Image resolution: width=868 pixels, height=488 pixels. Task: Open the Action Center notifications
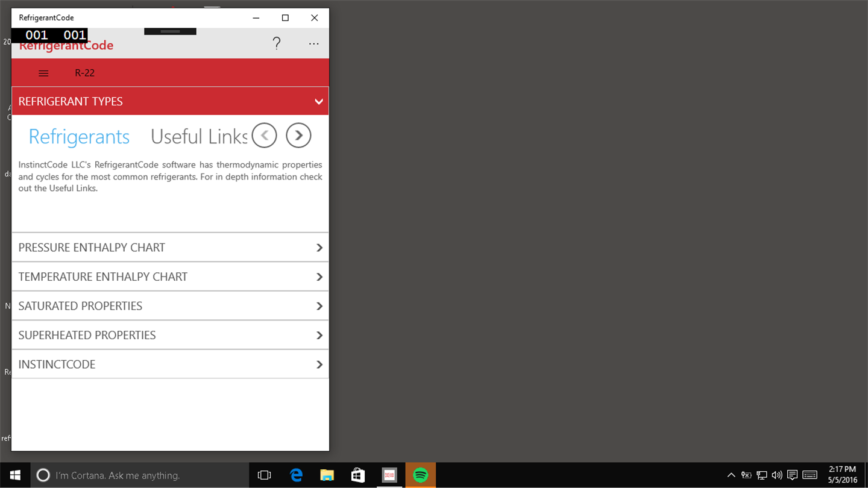(793, 475)
